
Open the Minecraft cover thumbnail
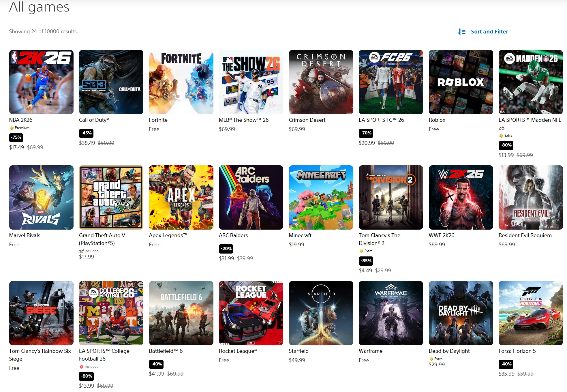click(x=321, y=197)
